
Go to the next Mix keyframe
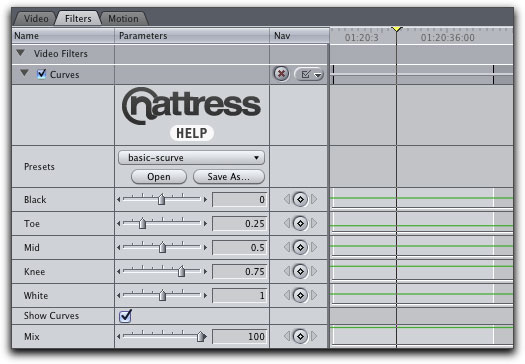tap(314, 336)
